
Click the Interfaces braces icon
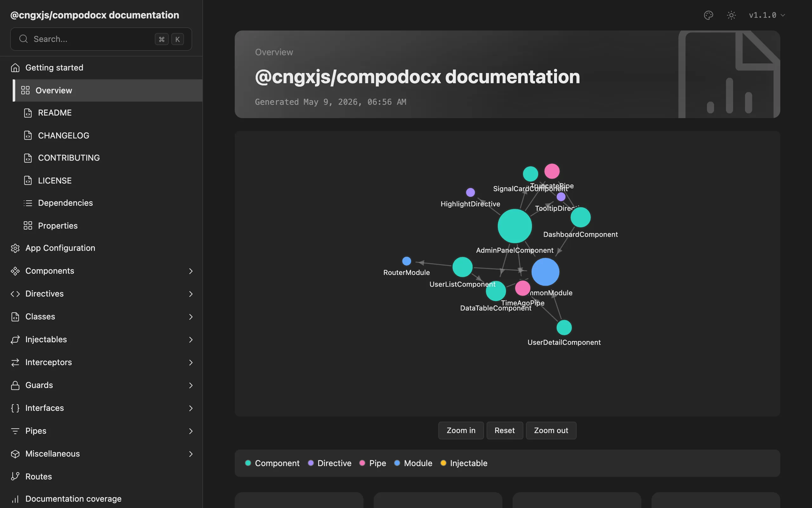click(x=15, y=408)
